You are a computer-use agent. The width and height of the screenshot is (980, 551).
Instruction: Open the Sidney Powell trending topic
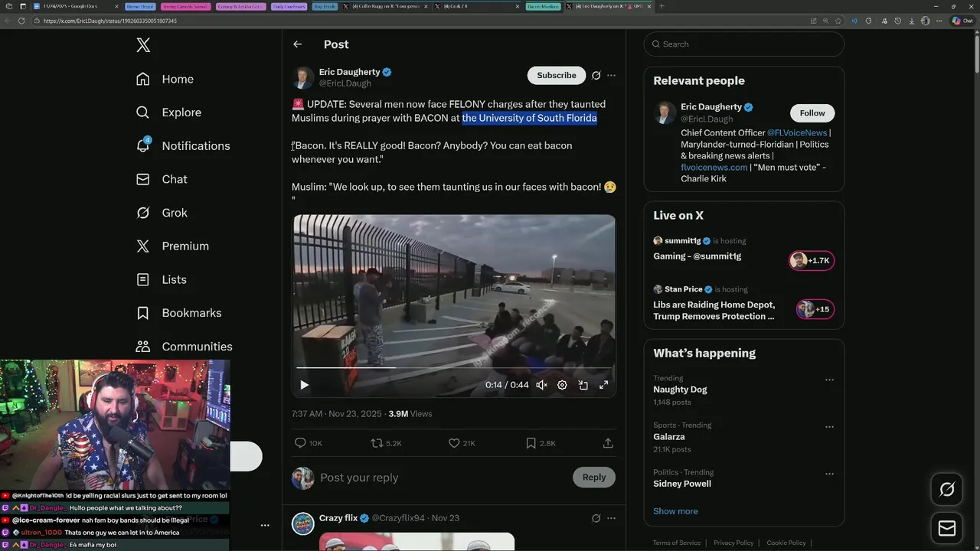point(682,484)
